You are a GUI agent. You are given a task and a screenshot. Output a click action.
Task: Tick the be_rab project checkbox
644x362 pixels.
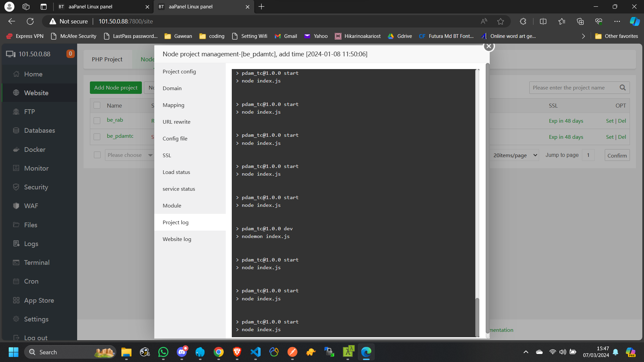point(97,120)
